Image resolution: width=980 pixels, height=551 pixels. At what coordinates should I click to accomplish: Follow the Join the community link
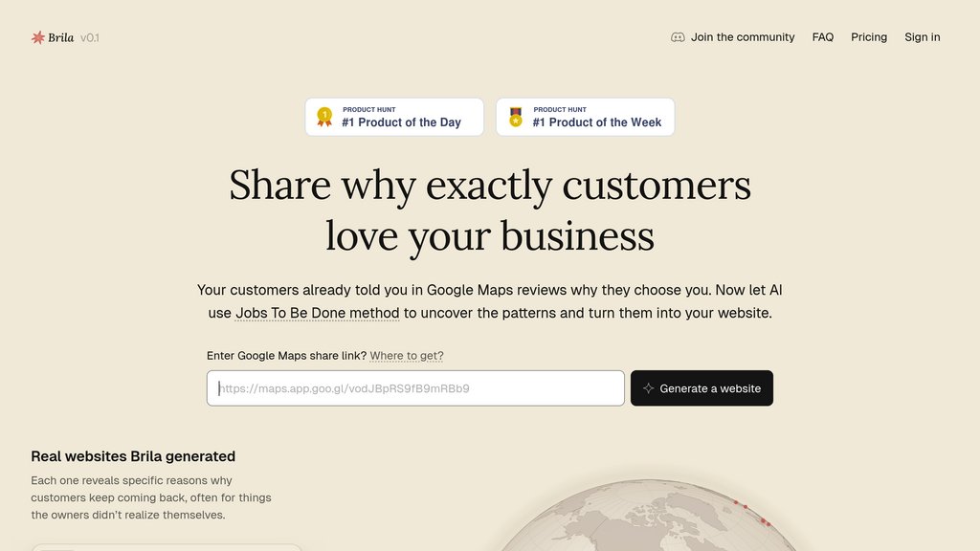point(743,37)
